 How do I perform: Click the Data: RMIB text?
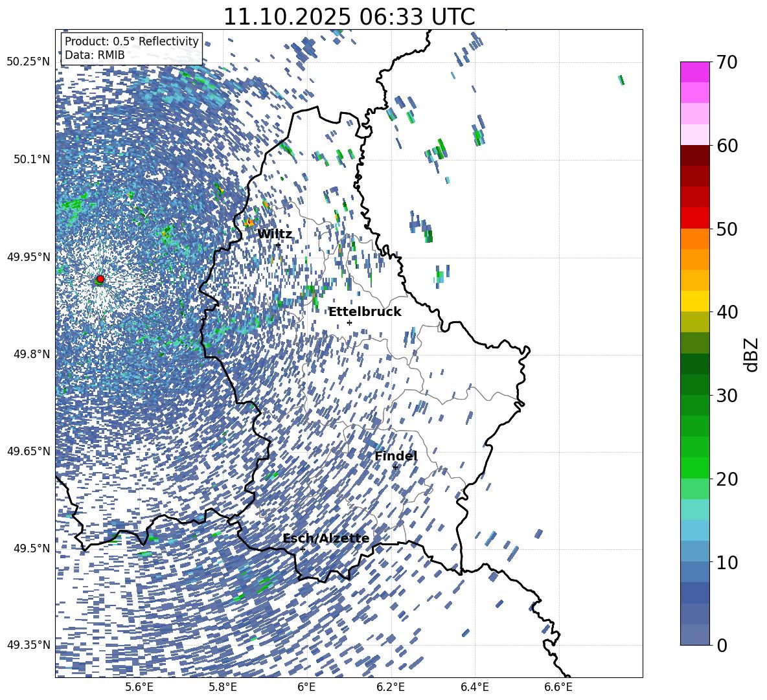click(x=95, y=55)
